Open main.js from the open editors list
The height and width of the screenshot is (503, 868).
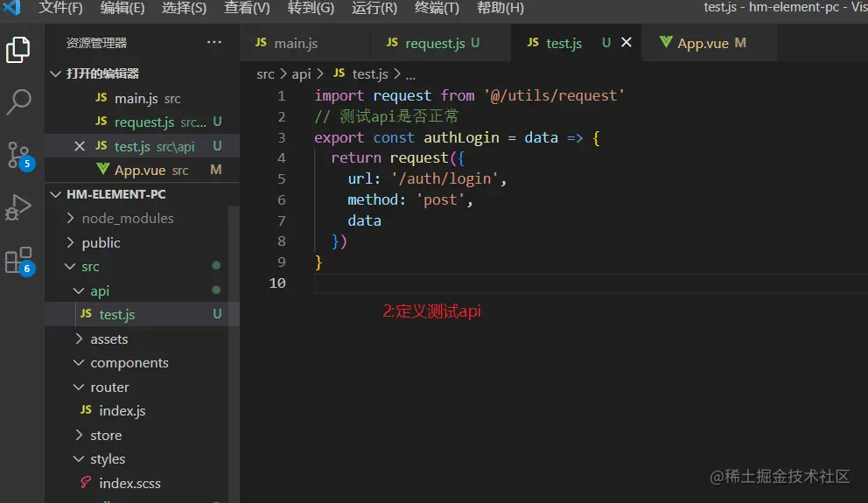point(143,98)
